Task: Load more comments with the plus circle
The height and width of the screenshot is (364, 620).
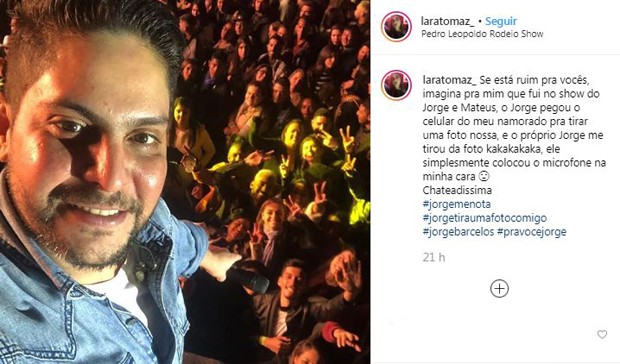Action: click(499, 289)
